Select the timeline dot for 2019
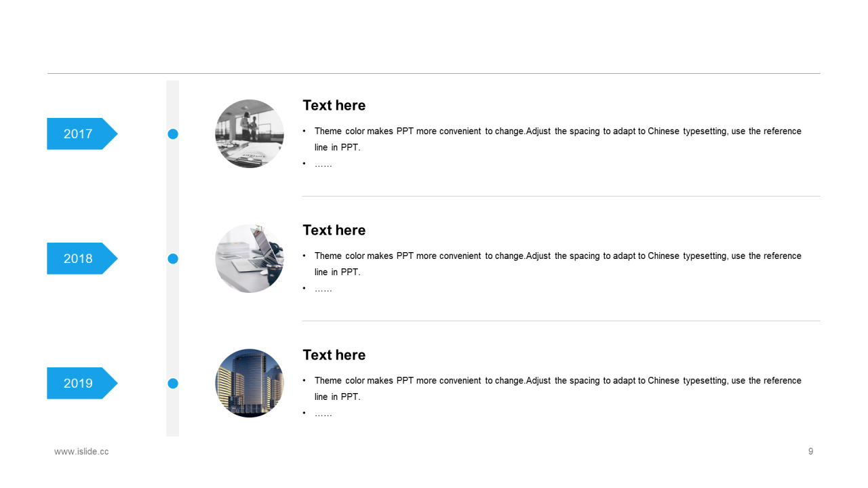 point(173,383)
